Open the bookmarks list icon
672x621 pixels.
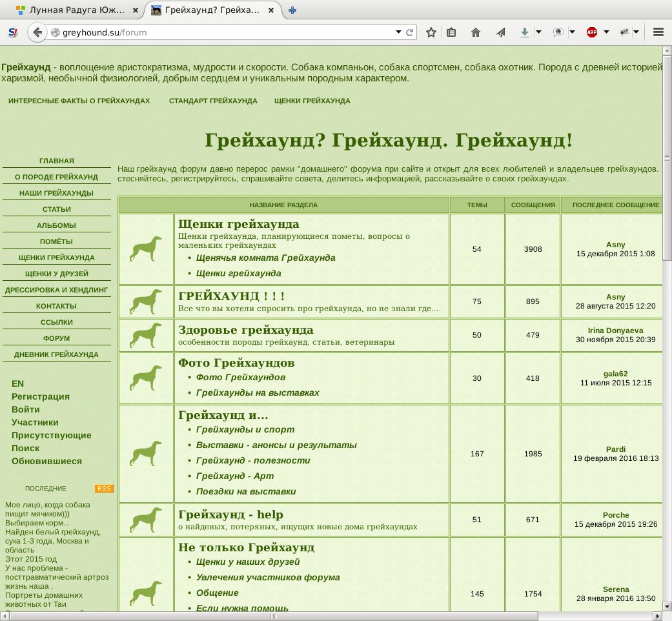[451, 32]
